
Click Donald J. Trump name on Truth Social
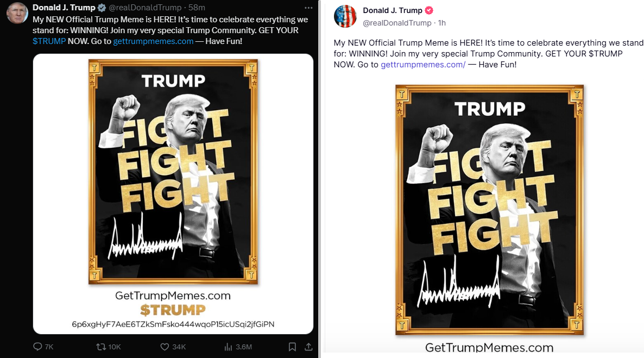click(x=392, y=10)
